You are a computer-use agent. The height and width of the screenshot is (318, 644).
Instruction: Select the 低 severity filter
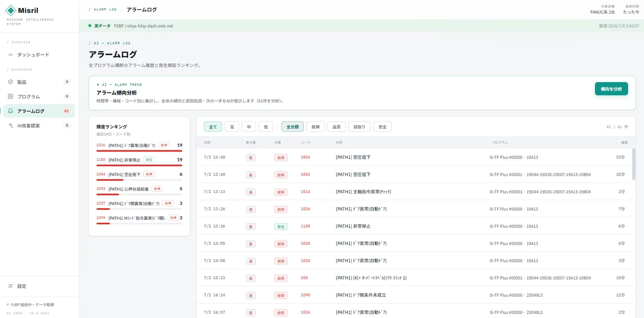pyautogui.click(x=266, y=127)
